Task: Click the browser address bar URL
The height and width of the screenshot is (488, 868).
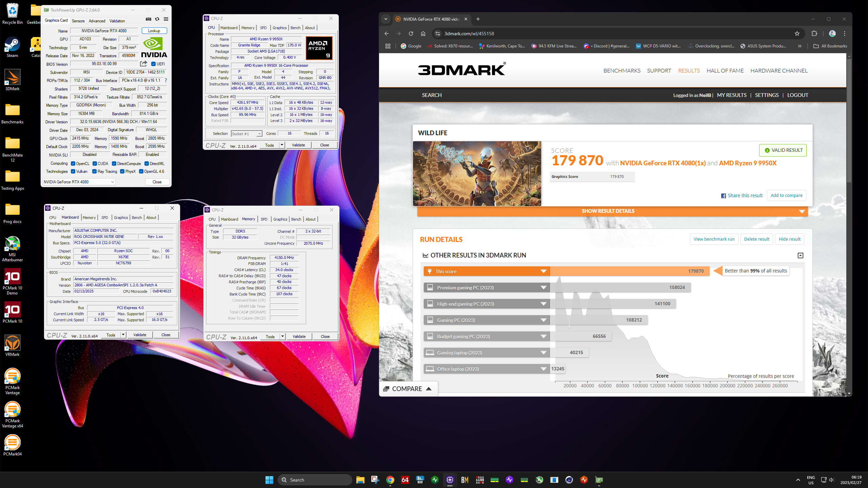Action: point(469,34)
